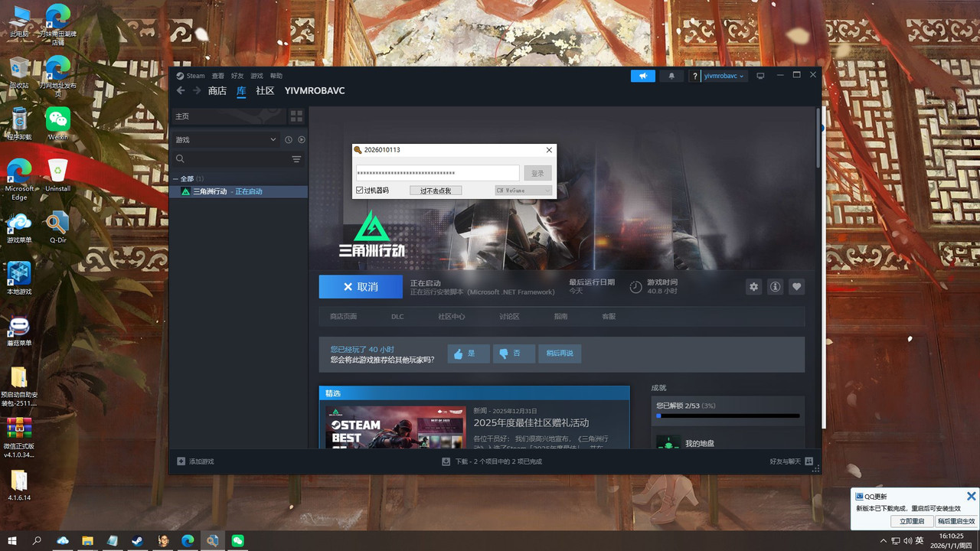Open the Recycle Bin desktop icon
This screenshot has height=551, width=980.
(19, 72)
